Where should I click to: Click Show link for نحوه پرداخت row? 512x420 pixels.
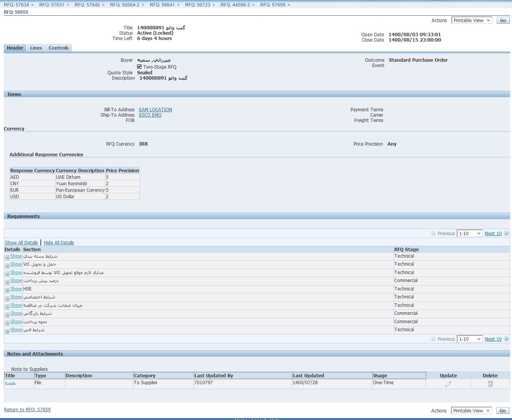click(x=16, y=322)
